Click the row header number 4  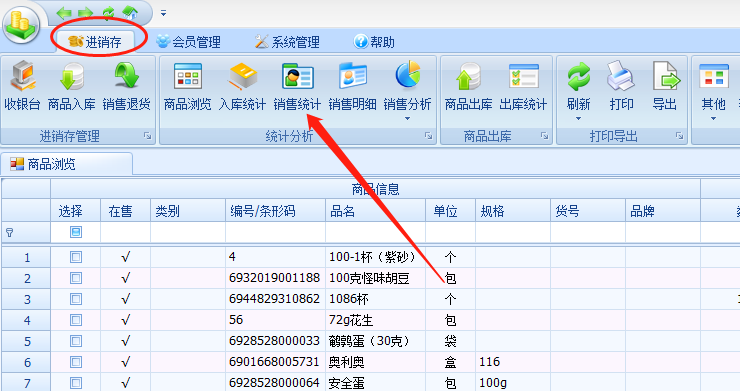click(26, 320)
